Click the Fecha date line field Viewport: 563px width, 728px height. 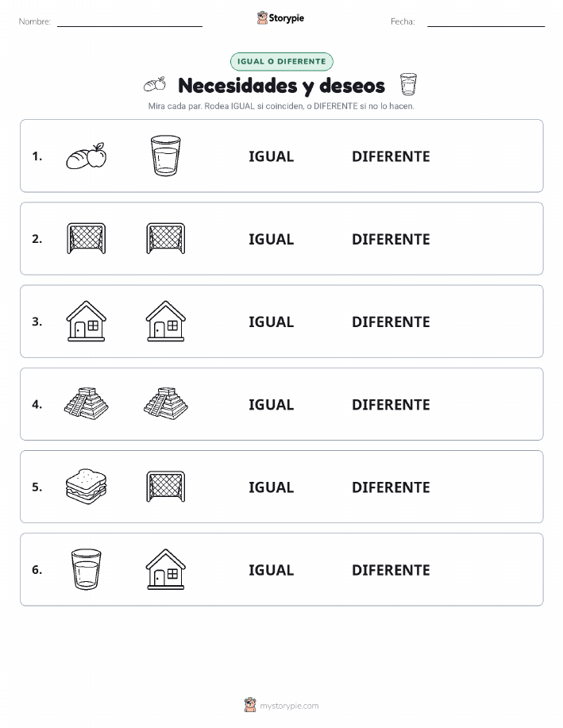tap(486, 21)
